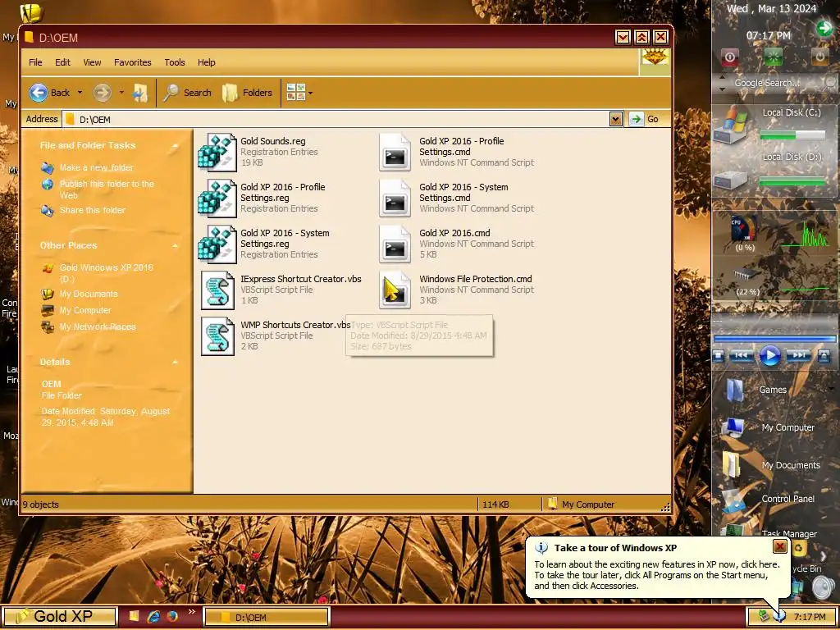Image resolution: width=840 pixels, height=630 pixels.
Task: Open Control Panel from sidebar shortcuts
Action: (787, 499)
